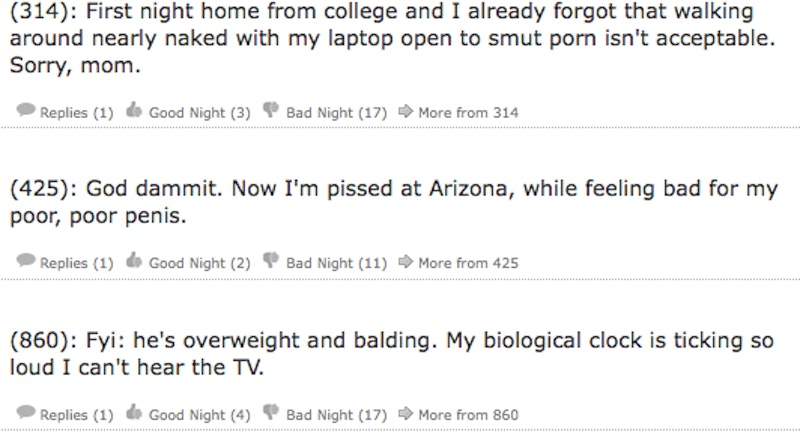Click speech bubble icon under the 425 post
Image resolution: width=800 pixels, height=435 pixels.
tap(26, 263)
